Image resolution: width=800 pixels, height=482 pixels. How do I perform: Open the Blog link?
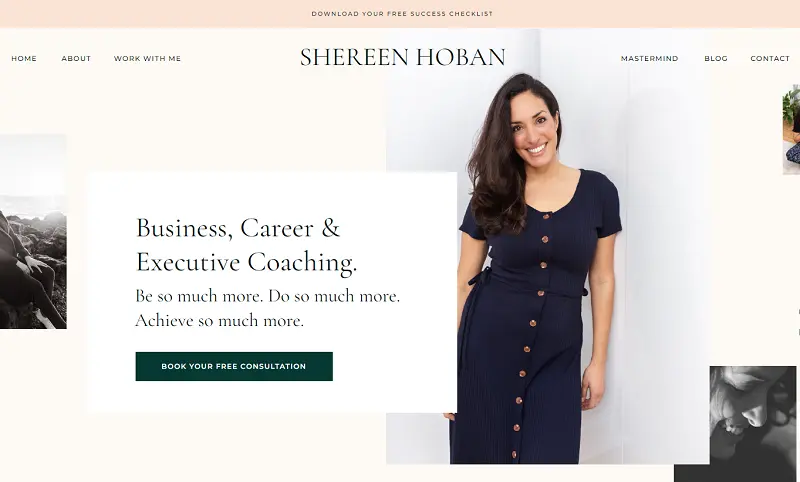coord(716,59)
